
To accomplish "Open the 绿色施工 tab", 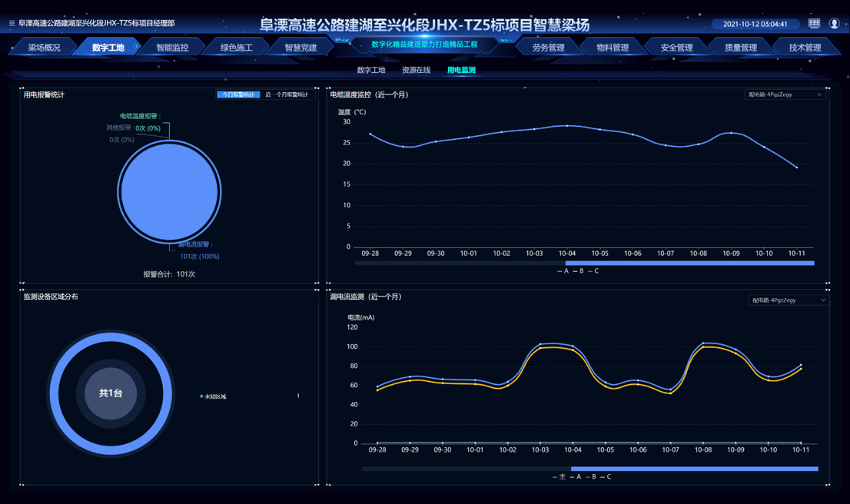I will 236,48.
